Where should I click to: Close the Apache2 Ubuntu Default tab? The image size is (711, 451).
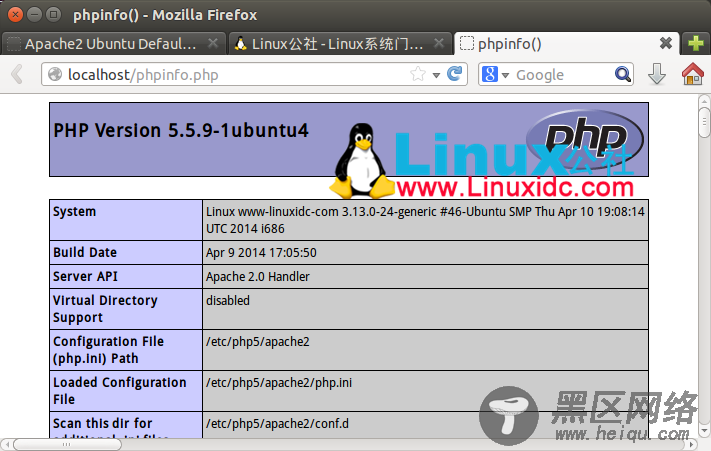(213, 44)
